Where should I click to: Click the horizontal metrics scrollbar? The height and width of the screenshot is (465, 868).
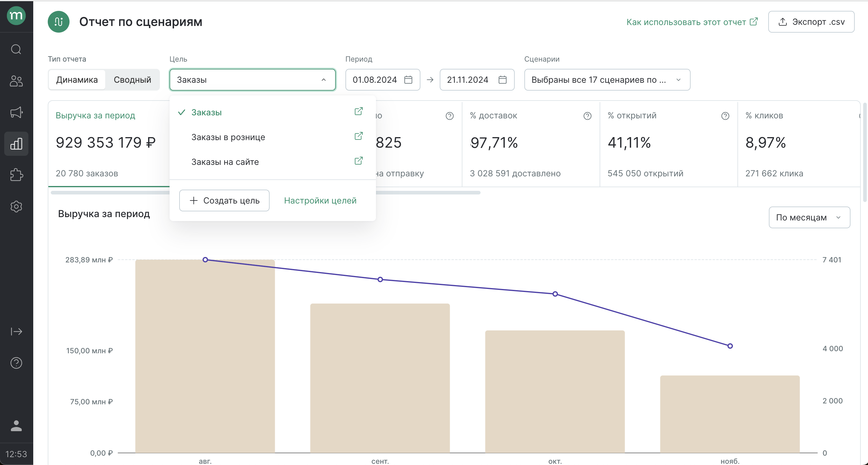(x=266, y=193)
